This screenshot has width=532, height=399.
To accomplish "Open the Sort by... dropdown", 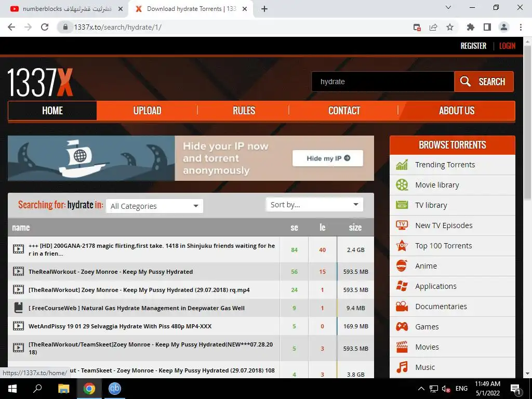I will coord(314,205).
